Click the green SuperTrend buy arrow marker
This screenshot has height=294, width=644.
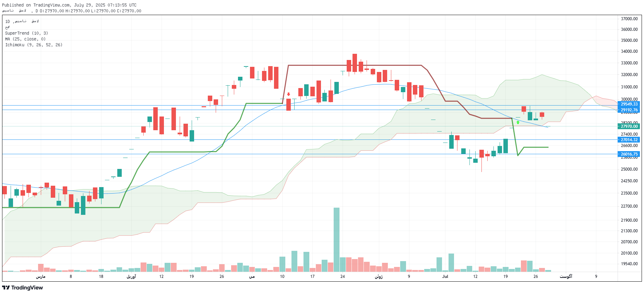[x=518, y=122]
